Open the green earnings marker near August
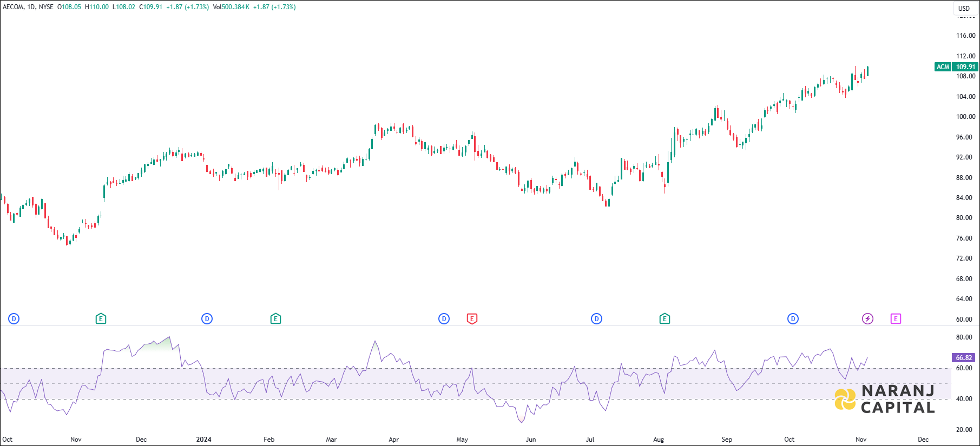 [x=665, y=319]
